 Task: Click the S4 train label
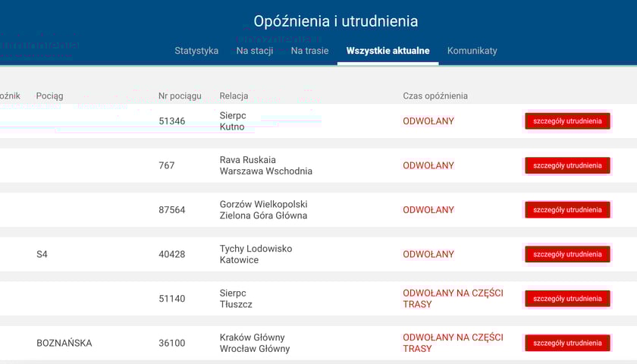pos(42,254)
